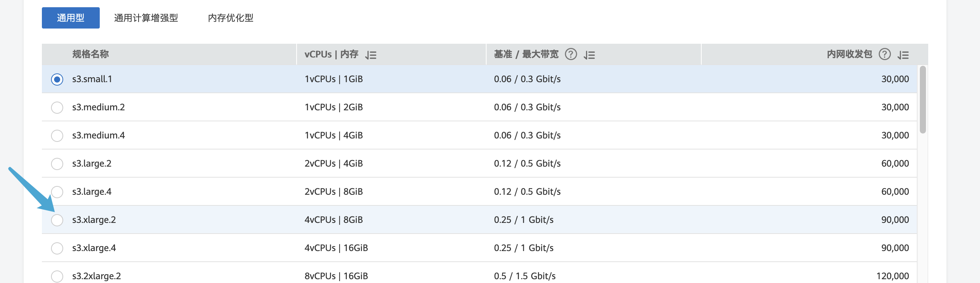The height and width of the screenshot is (283, 980).
Task: Click the 4vCPUs | 8GiB cell
Action: tap(334, 220)
